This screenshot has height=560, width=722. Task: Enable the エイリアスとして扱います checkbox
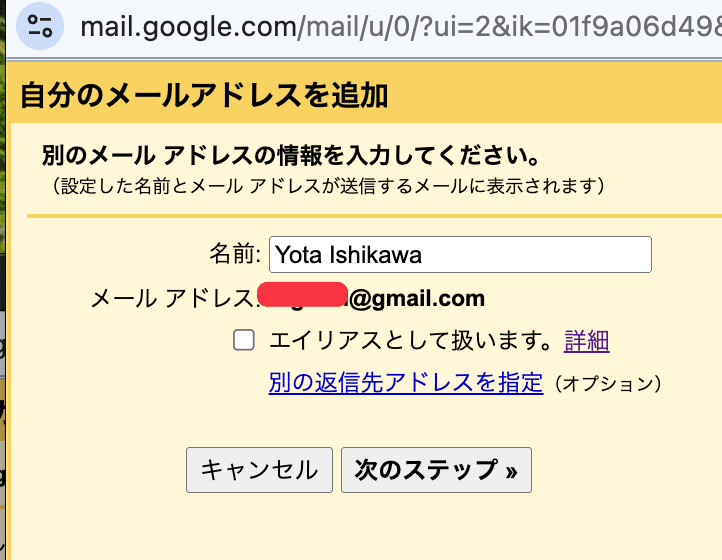pos(243,341)
